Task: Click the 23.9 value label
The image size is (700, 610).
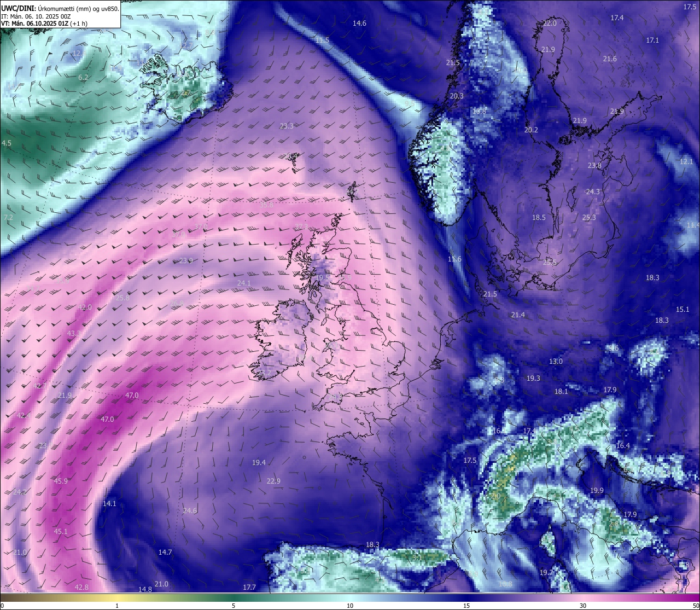Action: pyautogui.click(x=186, y=261)
